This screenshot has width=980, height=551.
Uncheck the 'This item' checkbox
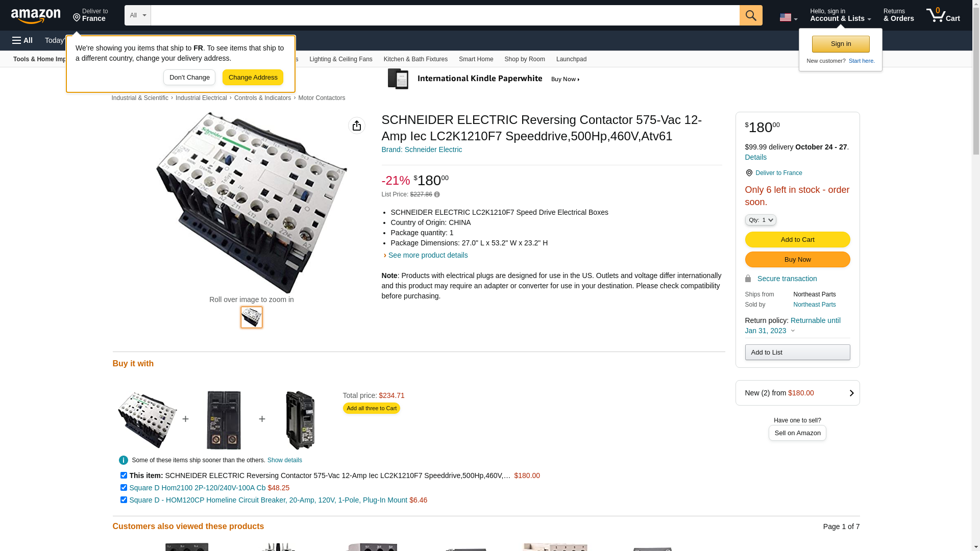tap(124, 475)
